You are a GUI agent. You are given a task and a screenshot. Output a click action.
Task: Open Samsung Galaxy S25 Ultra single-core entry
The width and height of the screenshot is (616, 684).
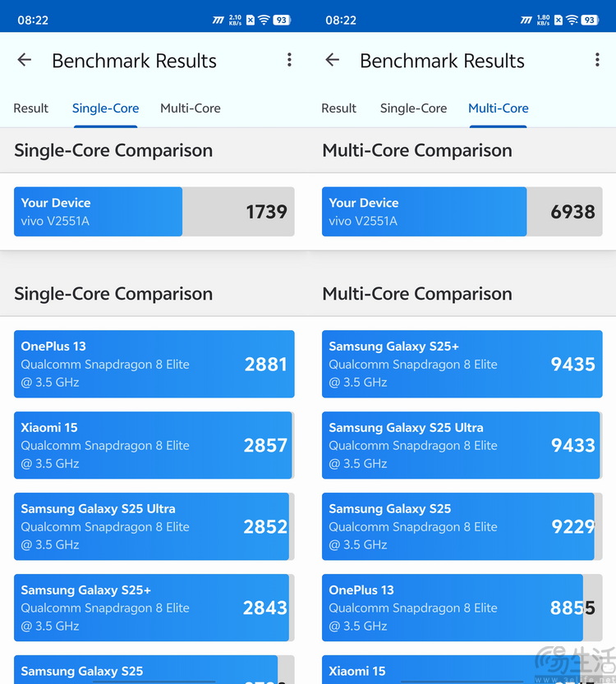(x=154, y=526)
